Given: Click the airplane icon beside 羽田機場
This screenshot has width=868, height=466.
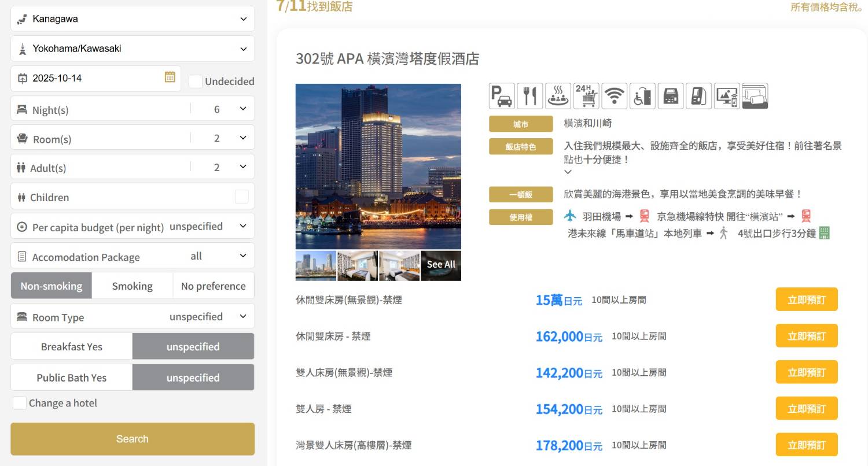Looking at the screenshot, I should click(x=570, y=216).
